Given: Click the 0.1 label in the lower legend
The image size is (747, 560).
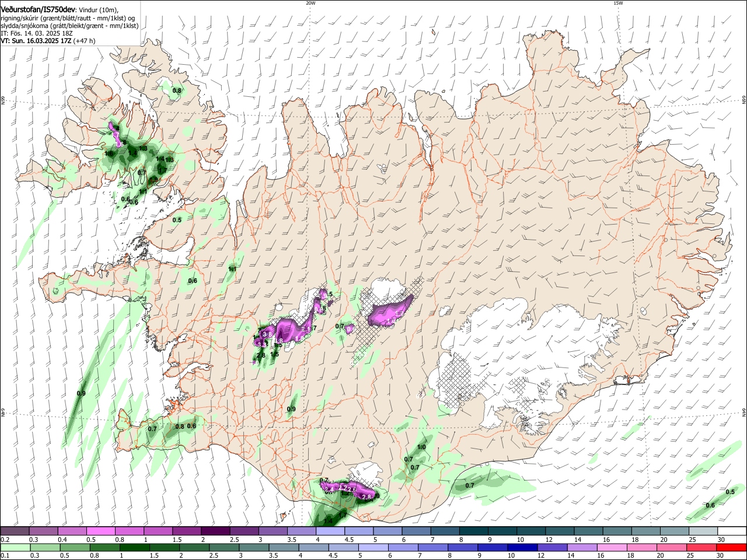Looking at the screenshot, I should (5, 556).
